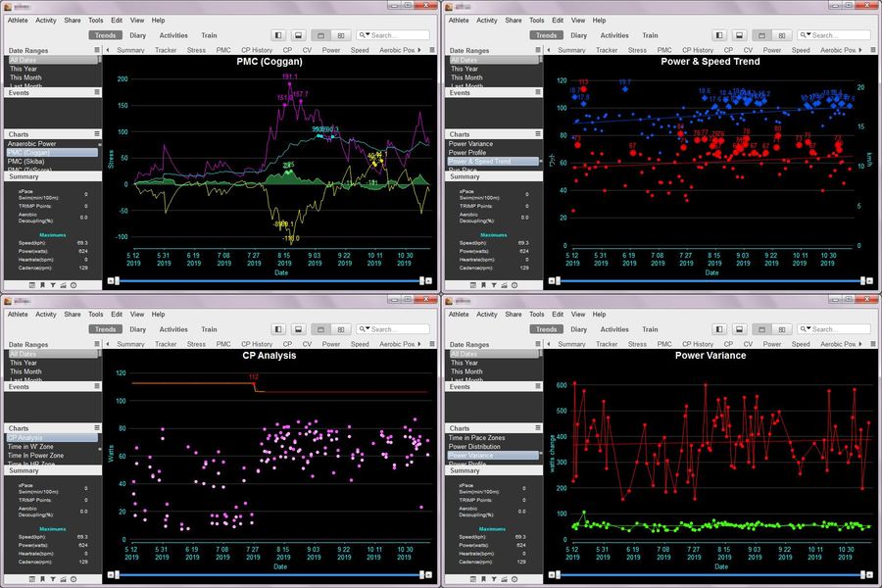Toggle the bottom pane in PMC (Coggan) window

(x=298, y=35)
